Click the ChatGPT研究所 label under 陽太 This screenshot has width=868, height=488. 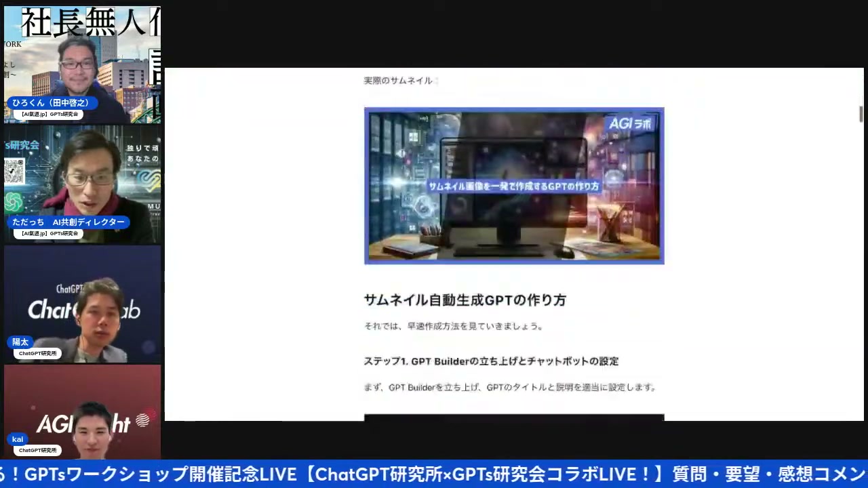click(38, 354)
